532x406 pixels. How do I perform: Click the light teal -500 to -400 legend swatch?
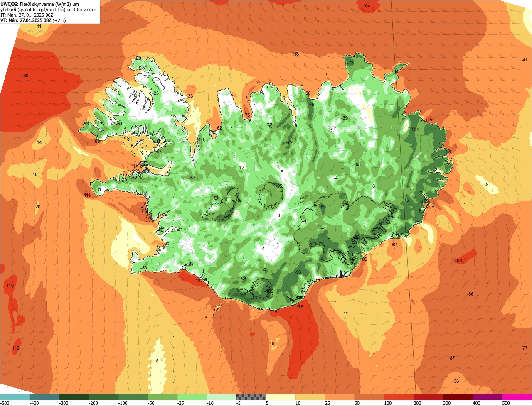pos(15,397)
